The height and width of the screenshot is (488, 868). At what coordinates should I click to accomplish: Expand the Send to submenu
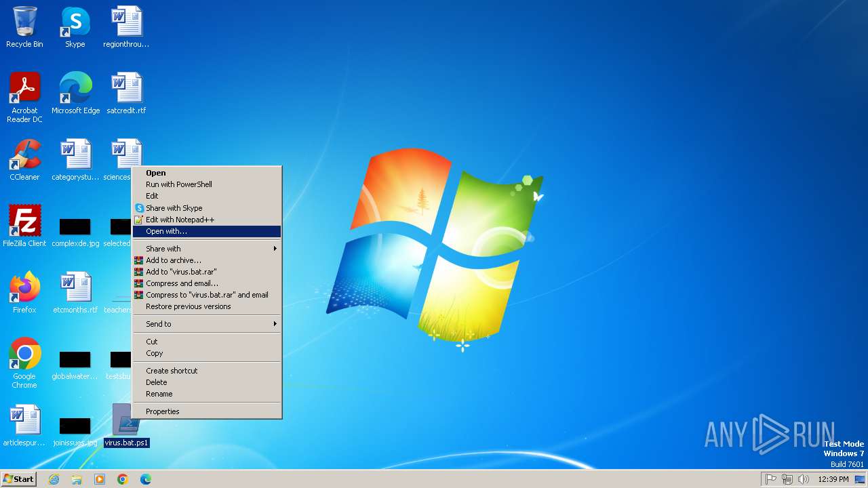click(207, 324)
